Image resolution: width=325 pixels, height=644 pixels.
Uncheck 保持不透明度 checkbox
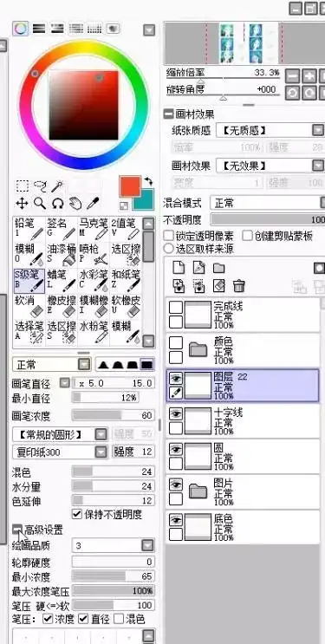pos(77,514)
